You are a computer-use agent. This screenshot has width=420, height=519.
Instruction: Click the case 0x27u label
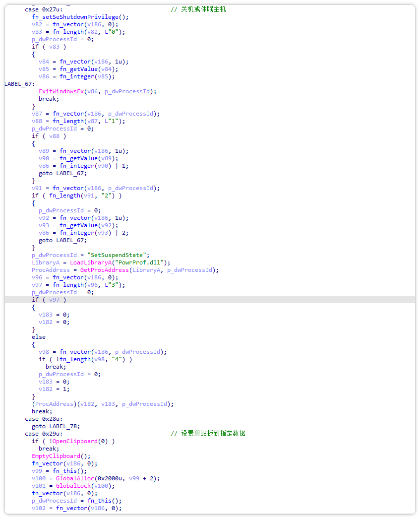[x=44, y=9]
